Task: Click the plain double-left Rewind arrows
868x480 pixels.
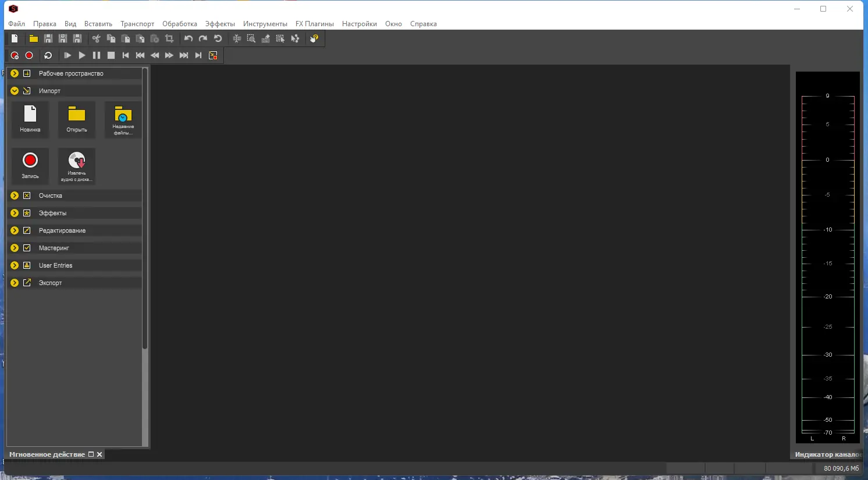Action: (x=155, y=55)
